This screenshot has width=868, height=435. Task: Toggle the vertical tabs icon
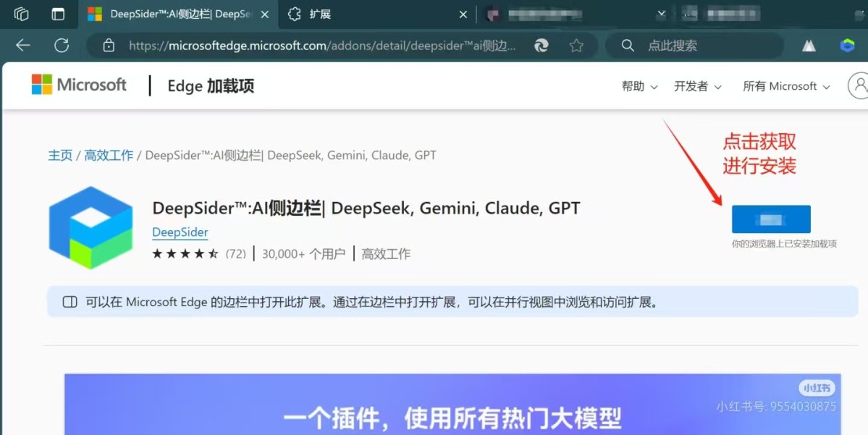(x=58, y=14)
